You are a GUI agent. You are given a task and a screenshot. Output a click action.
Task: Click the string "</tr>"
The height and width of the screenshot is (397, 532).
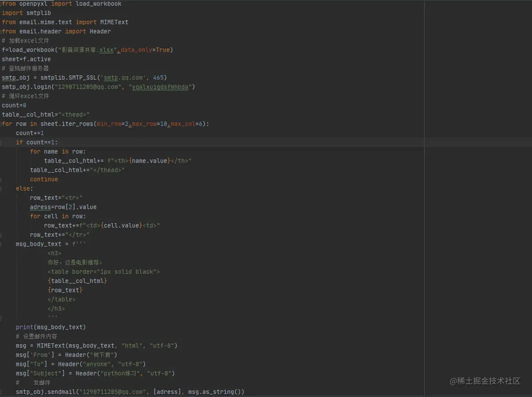[x=77, y=235]
